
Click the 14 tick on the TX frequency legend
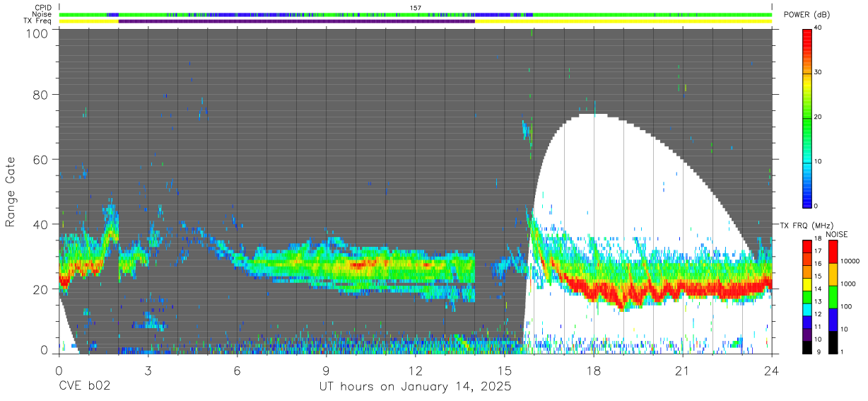point(818,289)
